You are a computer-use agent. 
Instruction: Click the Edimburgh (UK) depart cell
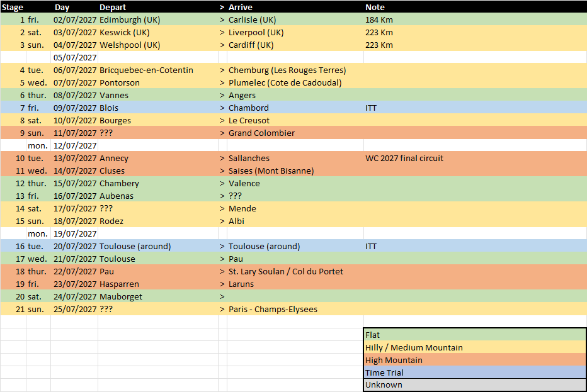tap(158, 20)
